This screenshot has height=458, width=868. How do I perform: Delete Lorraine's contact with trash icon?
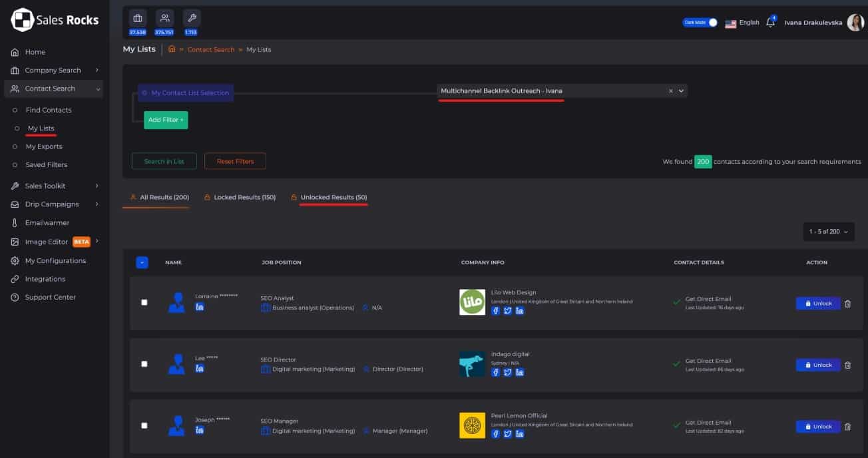pyautogui.click(x=847, y=304)
